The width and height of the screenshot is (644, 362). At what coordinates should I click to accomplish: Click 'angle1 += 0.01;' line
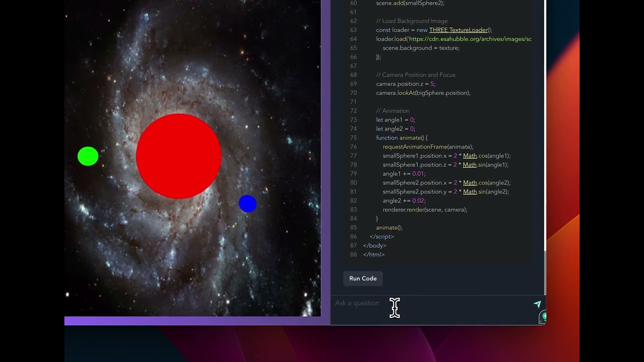[404, 173]
